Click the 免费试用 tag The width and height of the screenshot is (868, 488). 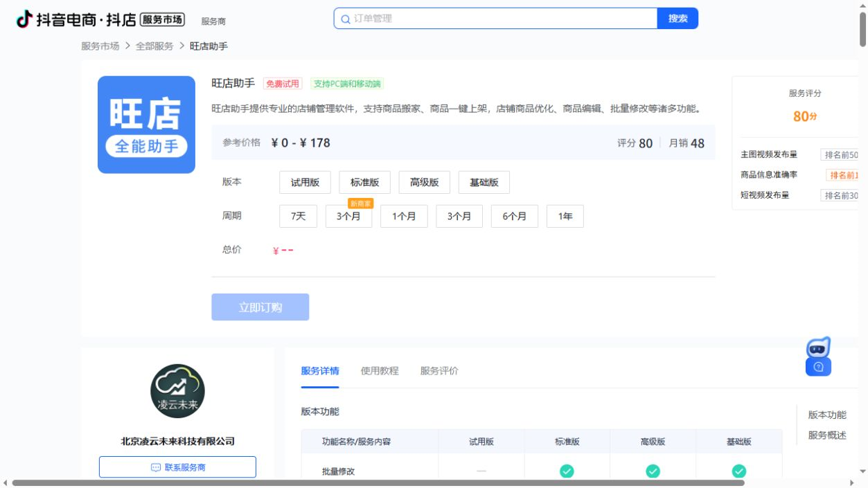(x=283, y=84)
